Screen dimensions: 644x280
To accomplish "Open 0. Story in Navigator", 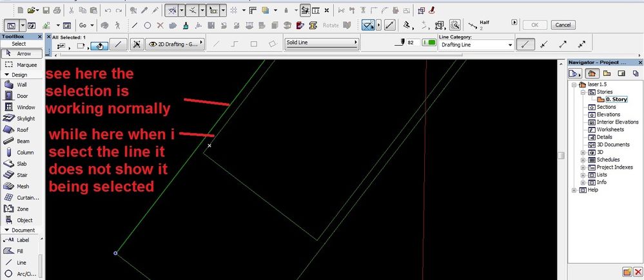I will 616,100.
